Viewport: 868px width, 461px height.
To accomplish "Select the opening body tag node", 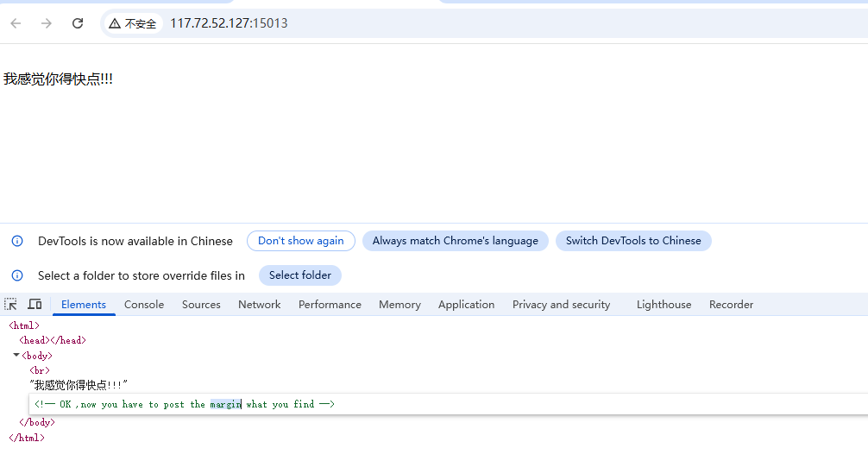I will click(37, 356).
